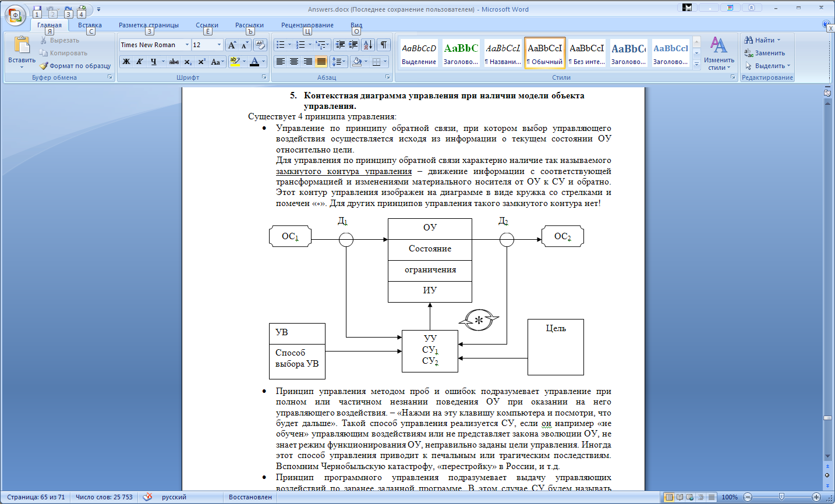Pick yellow text highlight color

point(234,62)
